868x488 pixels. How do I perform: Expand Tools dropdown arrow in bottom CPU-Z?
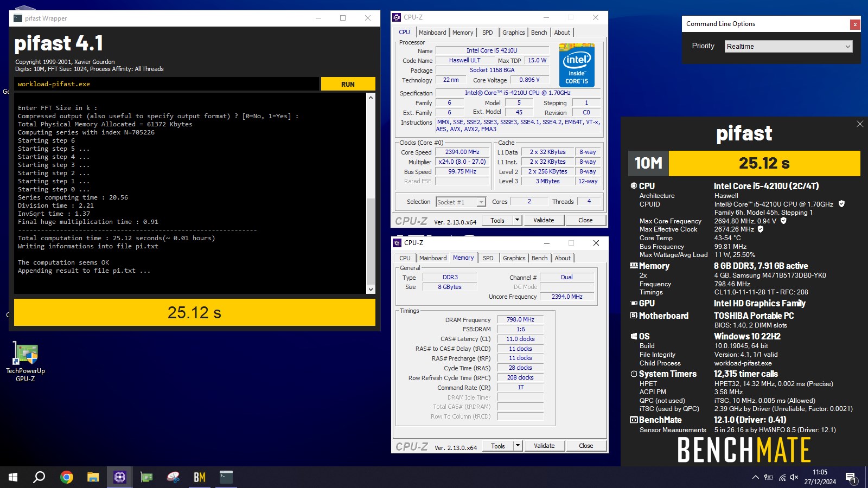point(518,446)
